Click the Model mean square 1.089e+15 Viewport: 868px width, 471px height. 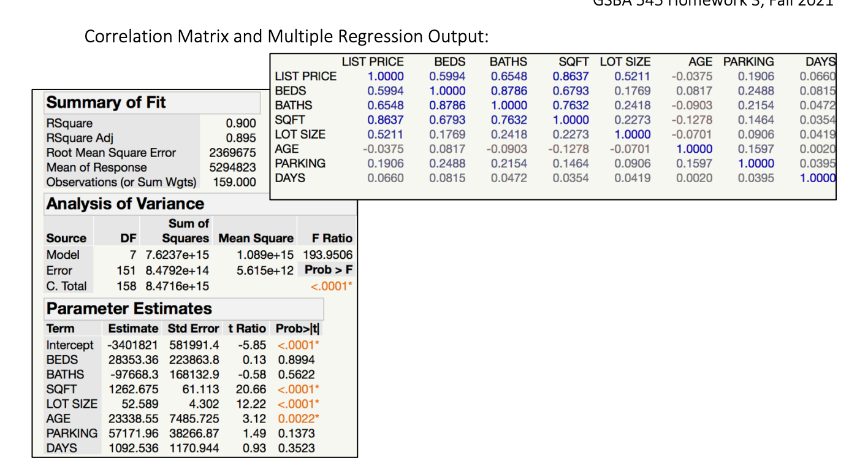(x=265, y=255)
